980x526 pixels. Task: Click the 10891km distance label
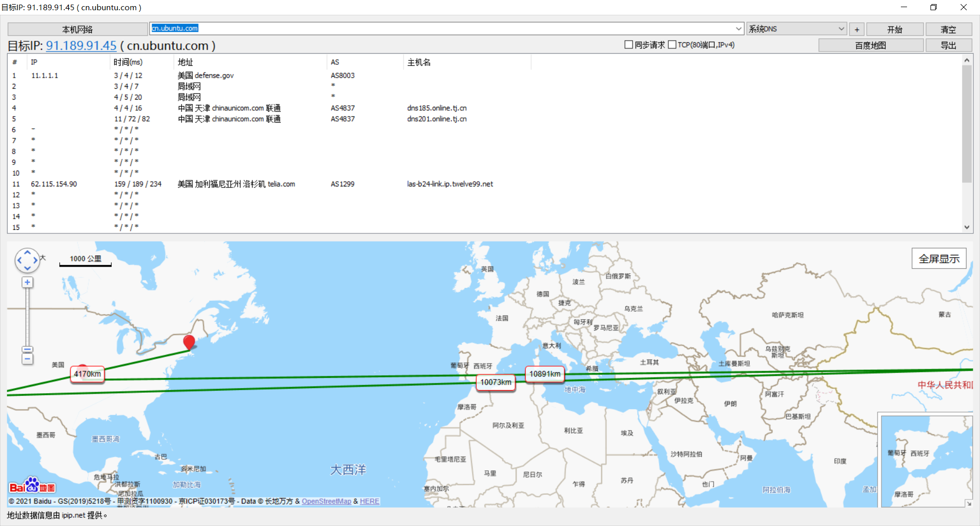[x=545, y=374]
